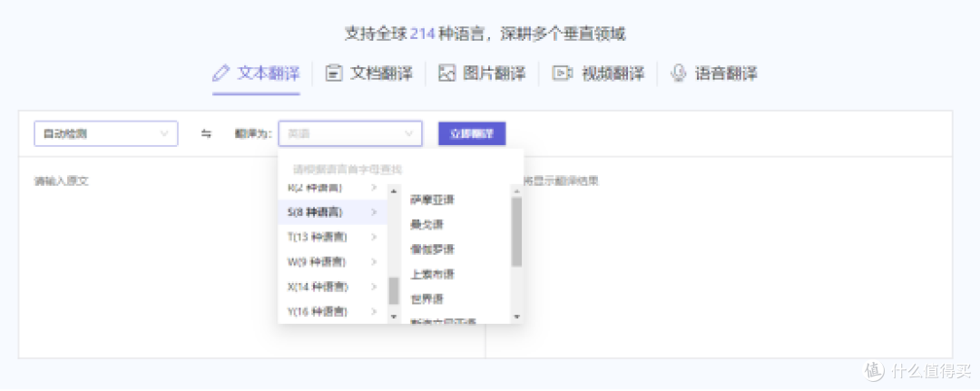Viewport: 980px width, 391px height.
Task: Select 萨摩亚语 from the language list
Action: pyautogui.click(x=433, y=200)
